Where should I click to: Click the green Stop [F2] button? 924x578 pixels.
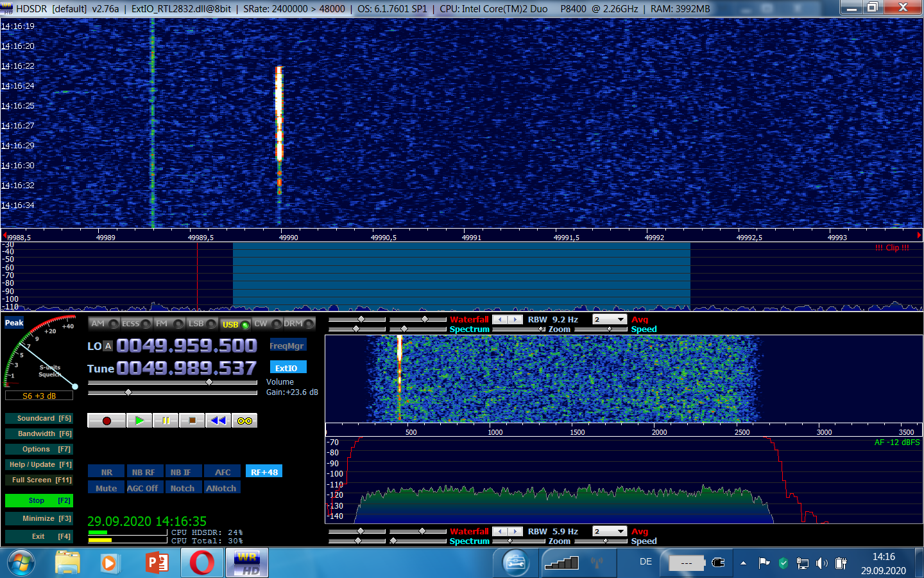[x=38, y=500]
